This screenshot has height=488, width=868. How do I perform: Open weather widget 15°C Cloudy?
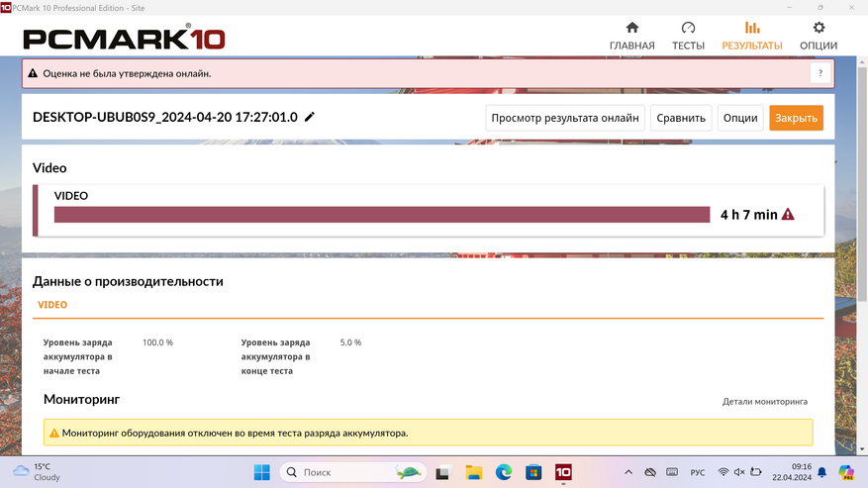(37, 472)
